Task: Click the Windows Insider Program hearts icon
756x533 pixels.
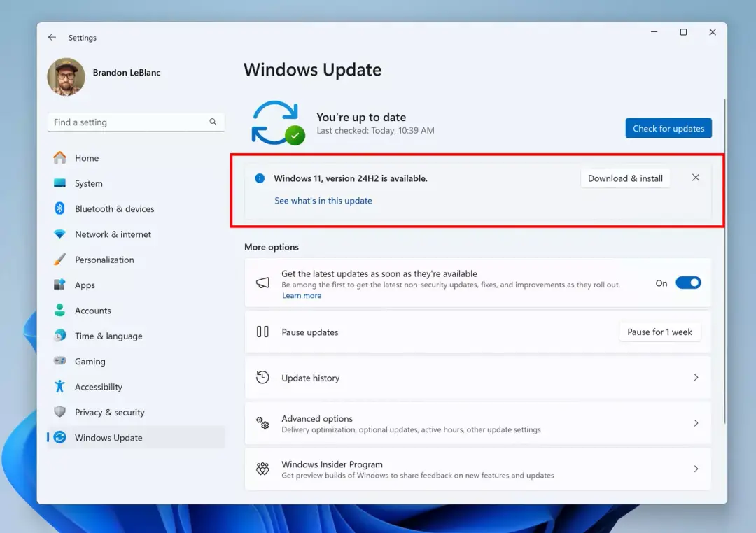Action: (262, 469)
